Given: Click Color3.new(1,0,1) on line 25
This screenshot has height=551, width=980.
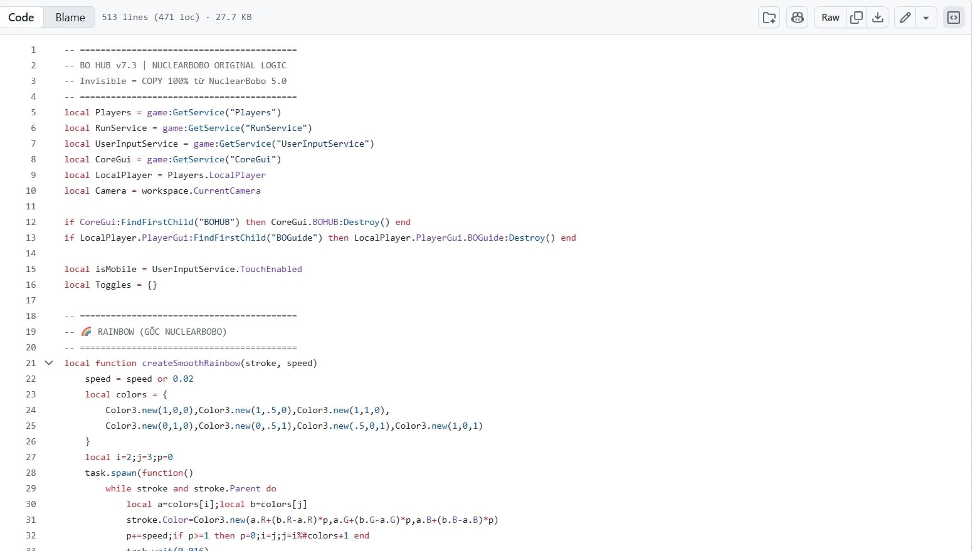Looking at the screenshot, I should pyautogui.click(x=439, y=426).
